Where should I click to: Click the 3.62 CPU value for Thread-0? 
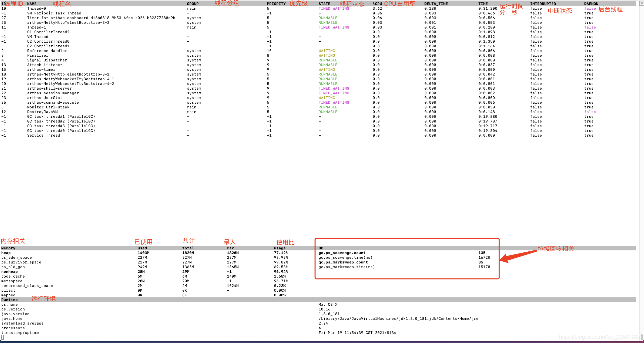coord(377,9)
